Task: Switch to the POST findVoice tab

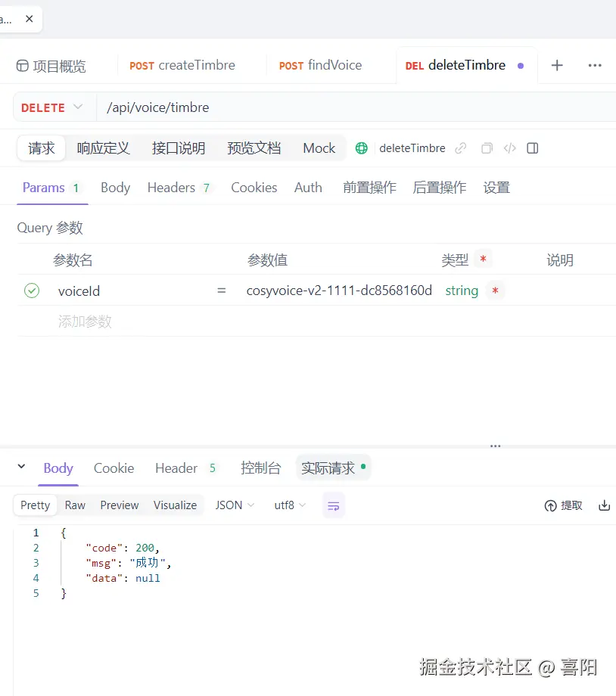Action: click(320, 66)
